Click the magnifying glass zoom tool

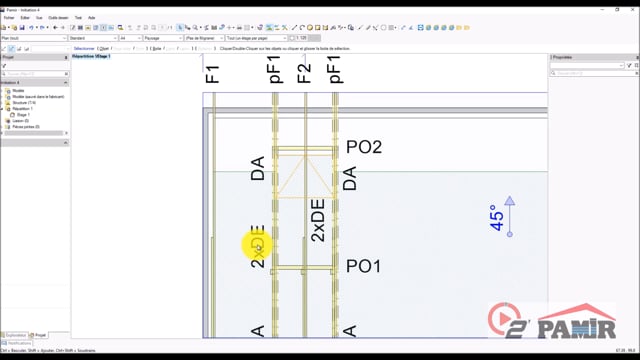tap(196, 28)
